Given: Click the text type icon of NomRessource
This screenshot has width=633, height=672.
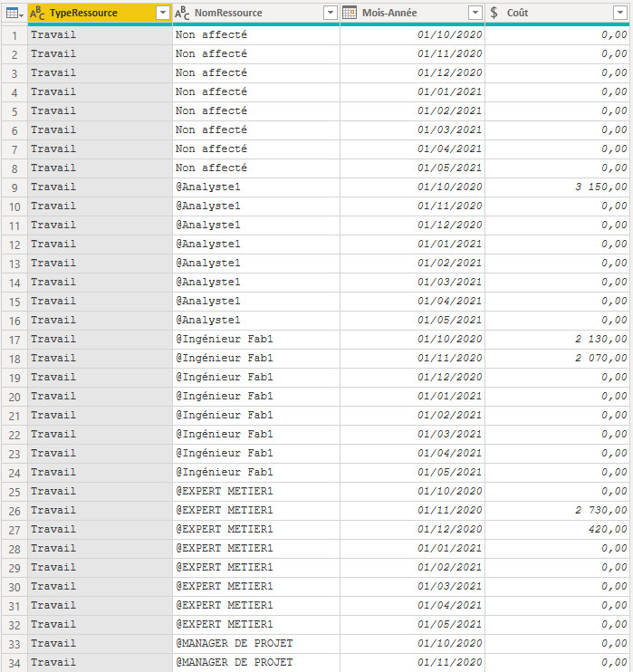Looking at the screenshot, I should pos(182,14).
